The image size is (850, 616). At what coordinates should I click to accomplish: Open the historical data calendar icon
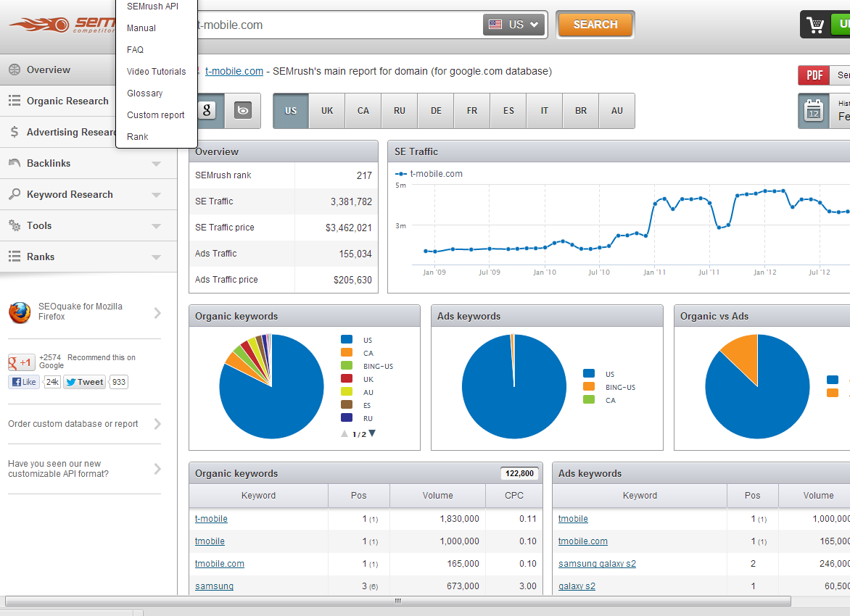814,111
